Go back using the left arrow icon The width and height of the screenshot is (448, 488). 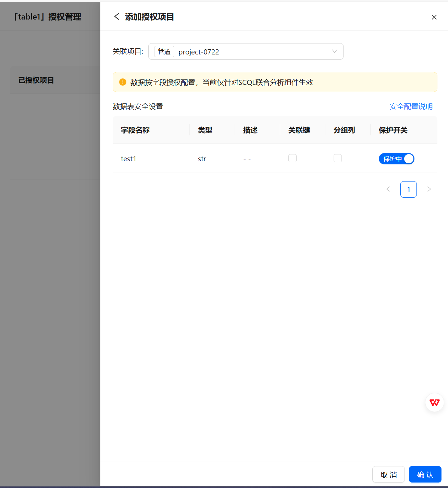point(117,16)
